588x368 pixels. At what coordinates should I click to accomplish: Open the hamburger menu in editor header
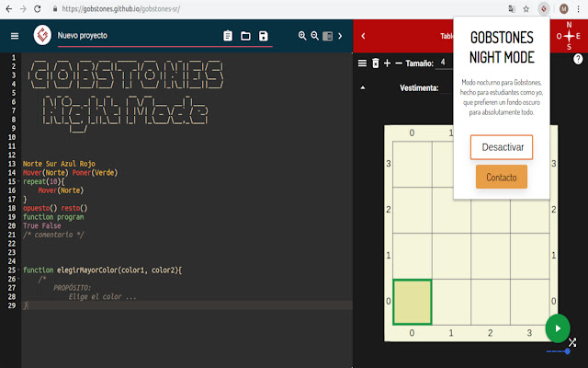tap(15, 36)
